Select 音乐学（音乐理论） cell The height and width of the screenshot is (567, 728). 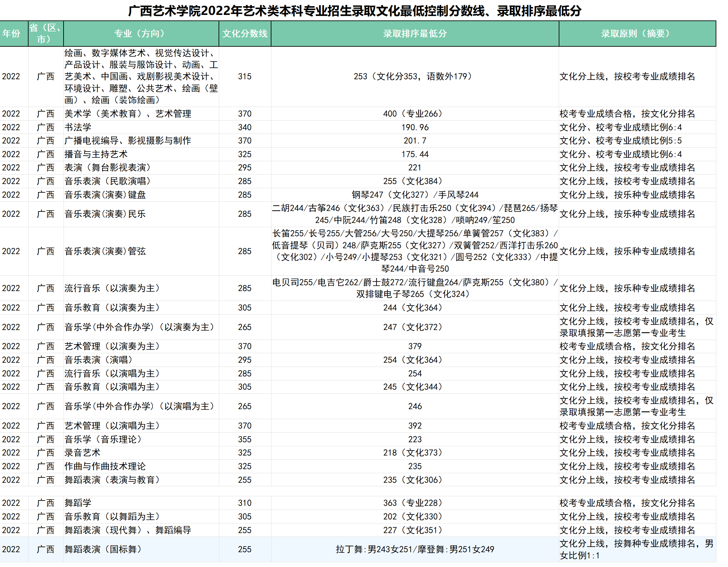coord(141,439)
